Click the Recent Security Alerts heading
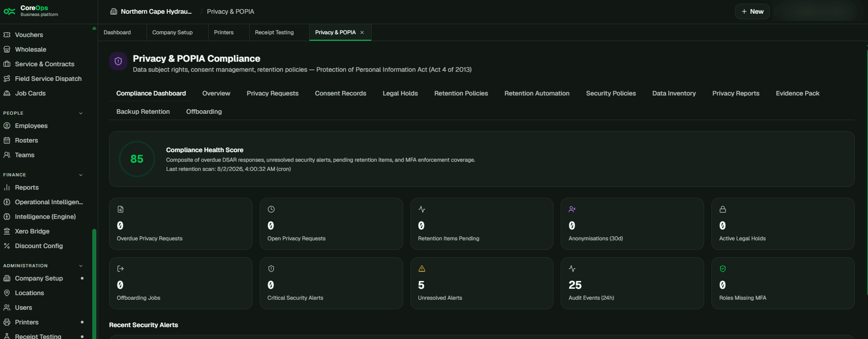Viewport: 868px width, 339px height. [143, 325]
